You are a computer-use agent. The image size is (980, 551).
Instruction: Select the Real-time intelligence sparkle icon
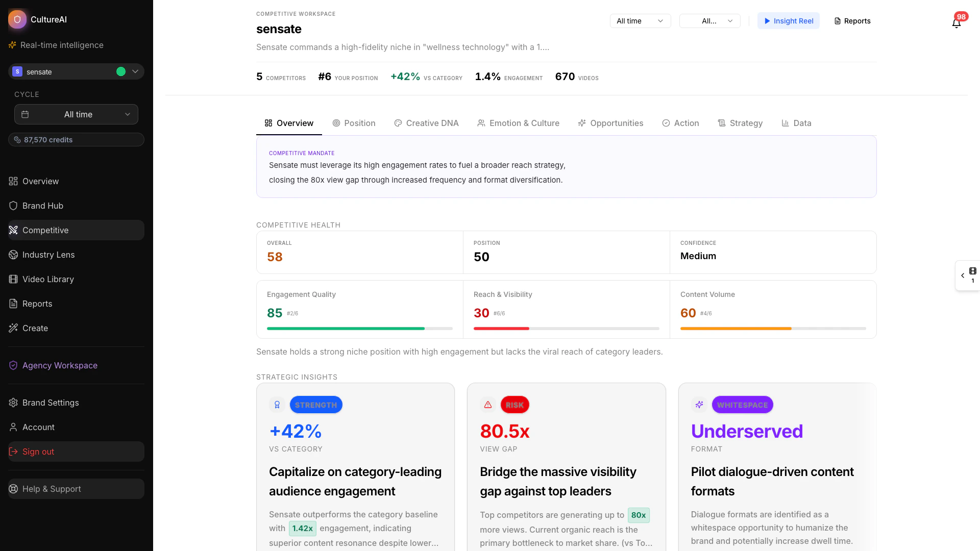pos(12,45)
